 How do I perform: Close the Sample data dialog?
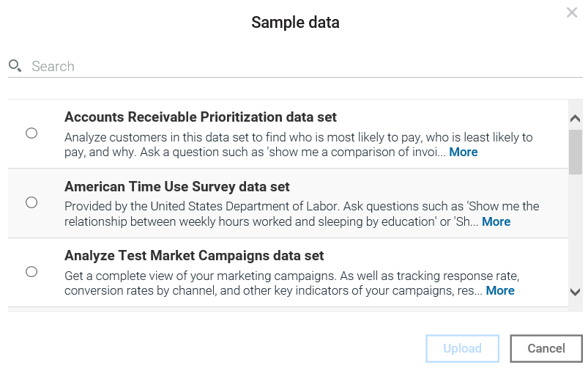click(572, 12)
